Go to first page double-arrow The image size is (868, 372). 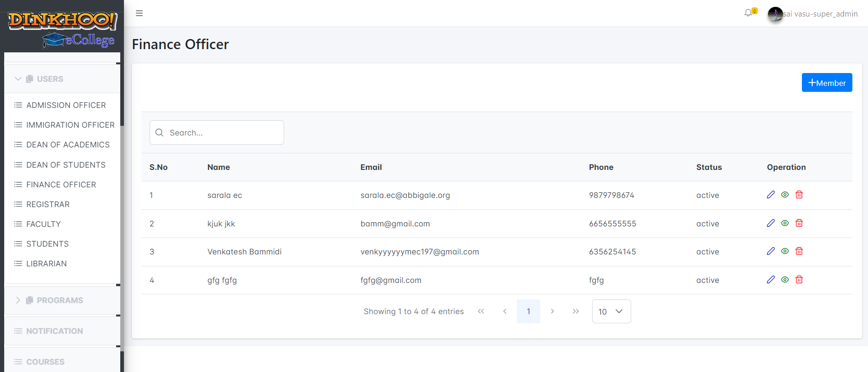pos(481,311)
